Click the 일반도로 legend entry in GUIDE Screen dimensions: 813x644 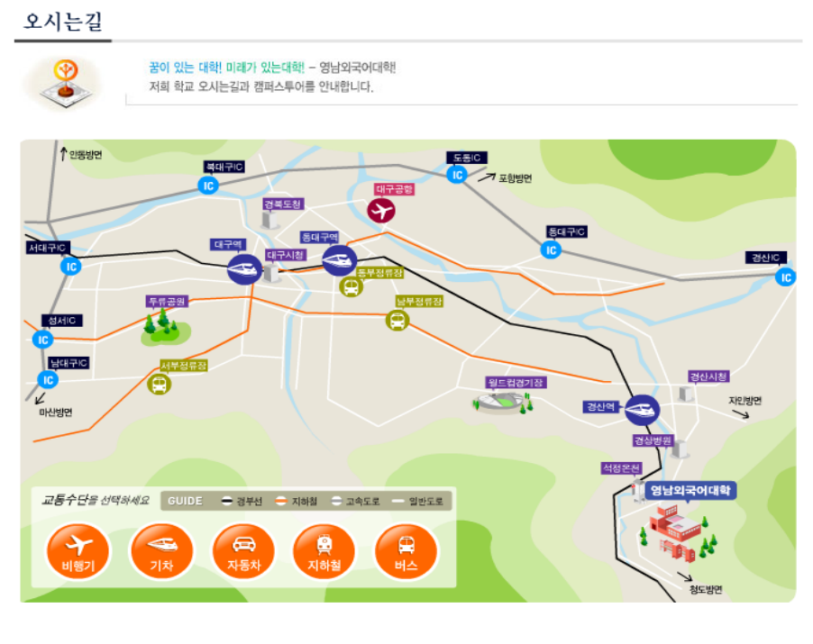pos(418,501)
